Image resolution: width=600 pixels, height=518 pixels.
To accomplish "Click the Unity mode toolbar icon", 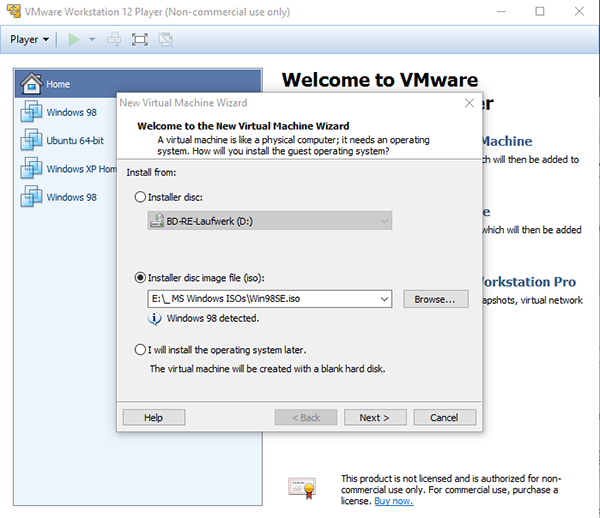I will click(165, 40).
